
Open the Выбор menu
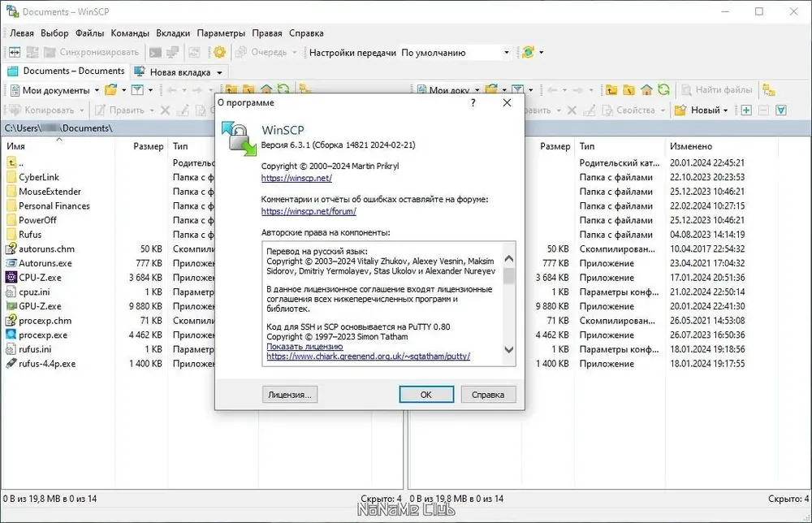(x=54, y=33)
